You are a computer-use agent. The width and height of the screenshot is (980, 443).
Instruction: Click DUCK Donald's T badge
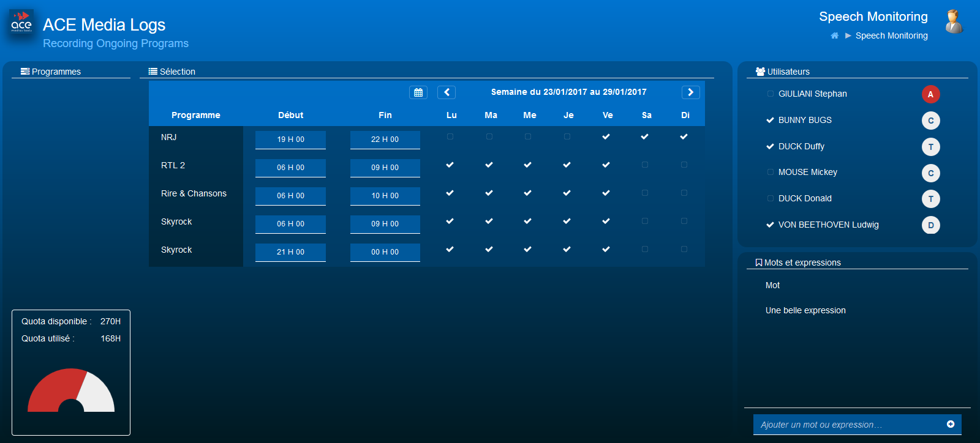pyautogui.click(x=931, y=199)
